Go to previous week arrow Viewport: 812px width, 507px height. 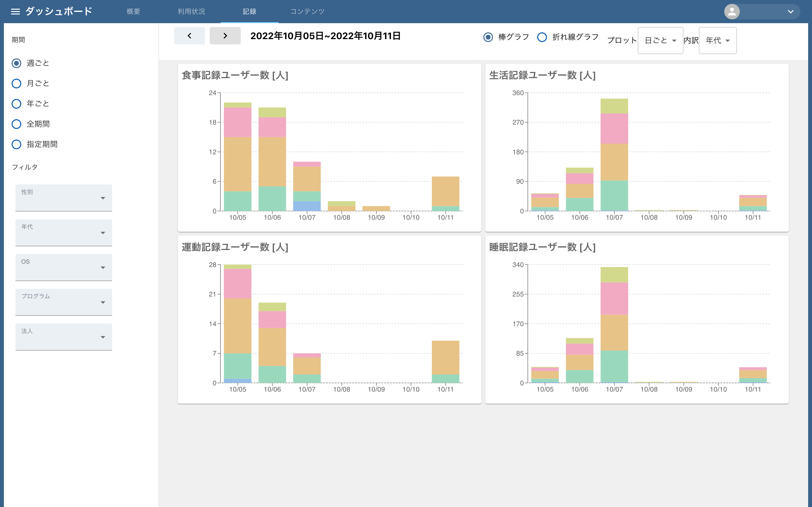click(189, 35)
